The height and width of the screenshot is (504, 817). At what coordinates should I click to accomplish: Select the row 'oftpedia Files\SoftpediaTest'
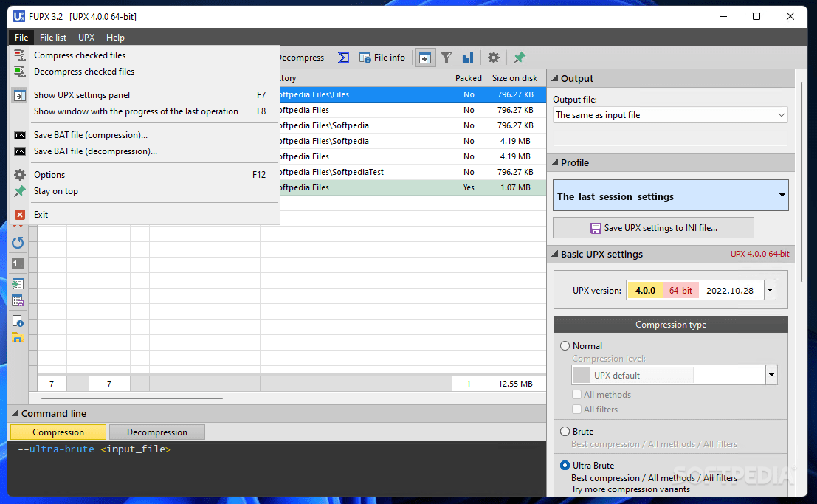point(412,172)
